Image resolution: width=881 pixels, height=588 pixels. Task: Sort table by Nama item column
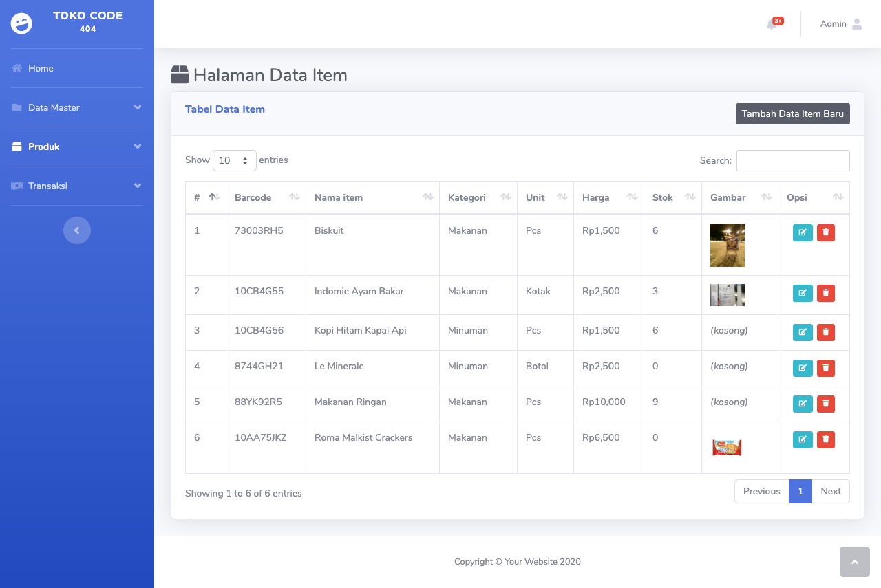click(372, 197)
